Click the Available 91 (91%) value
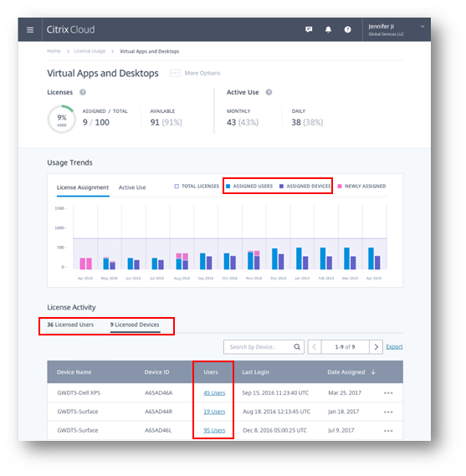The image size is (466, 476). click(166, 122)
